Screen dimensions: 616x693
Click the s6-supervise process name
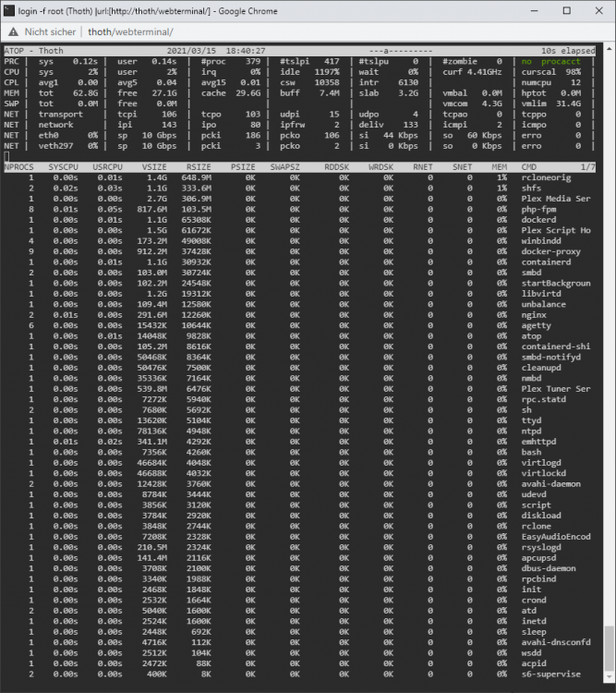[x=551, y=674]
